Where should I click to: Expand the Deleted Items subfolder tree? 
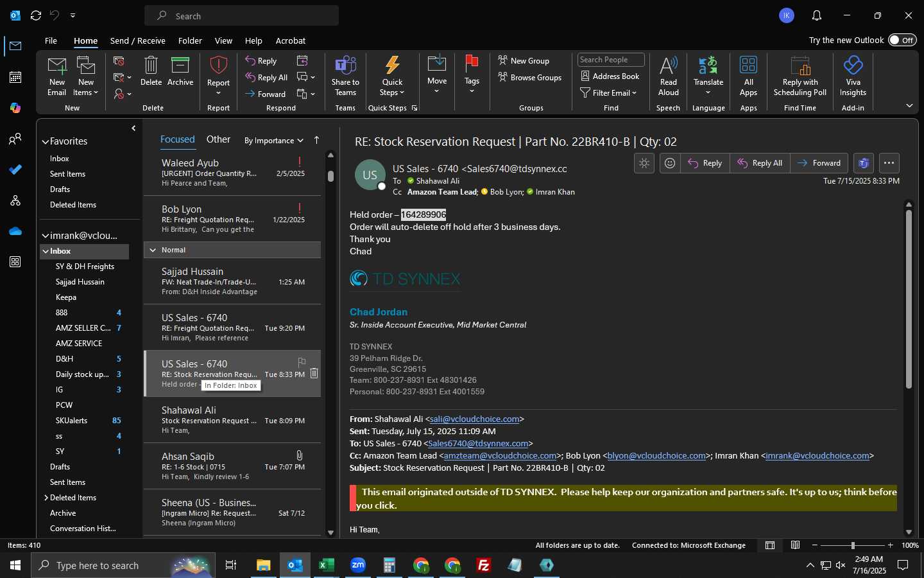46,498
